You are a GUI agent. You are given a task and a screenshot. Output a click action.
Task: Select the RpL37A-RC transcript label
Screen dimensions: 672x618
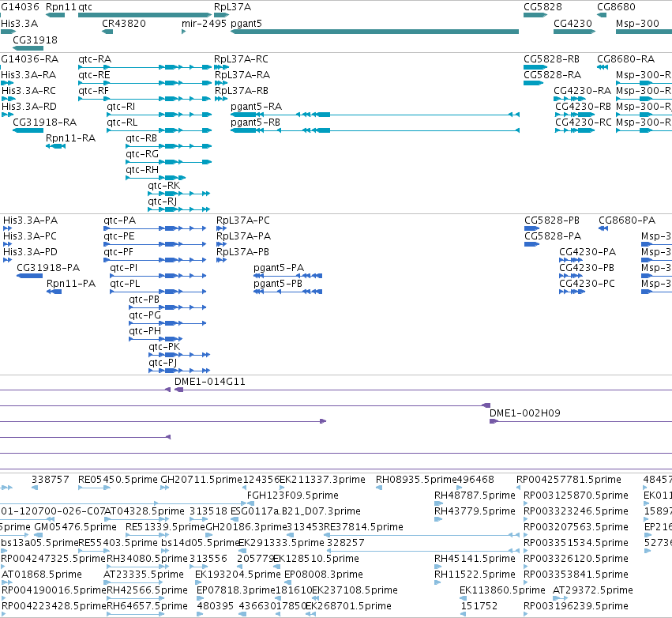pos(242,59)
